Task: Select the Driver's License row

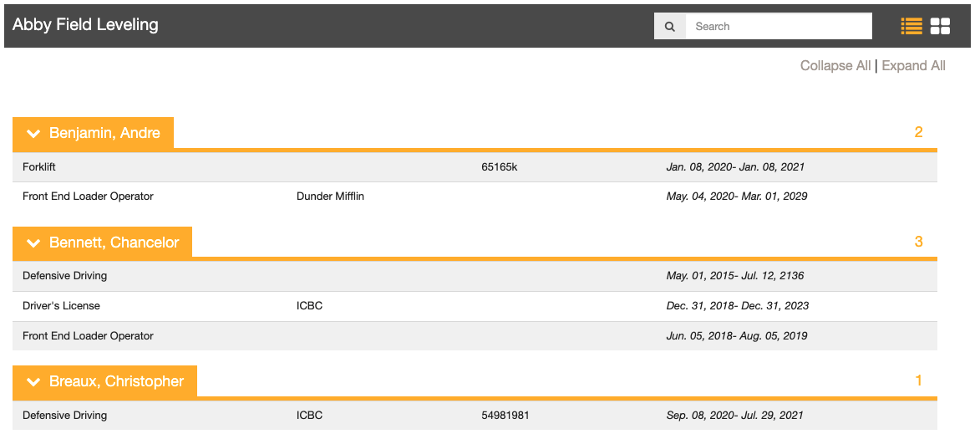Action: 475,306
